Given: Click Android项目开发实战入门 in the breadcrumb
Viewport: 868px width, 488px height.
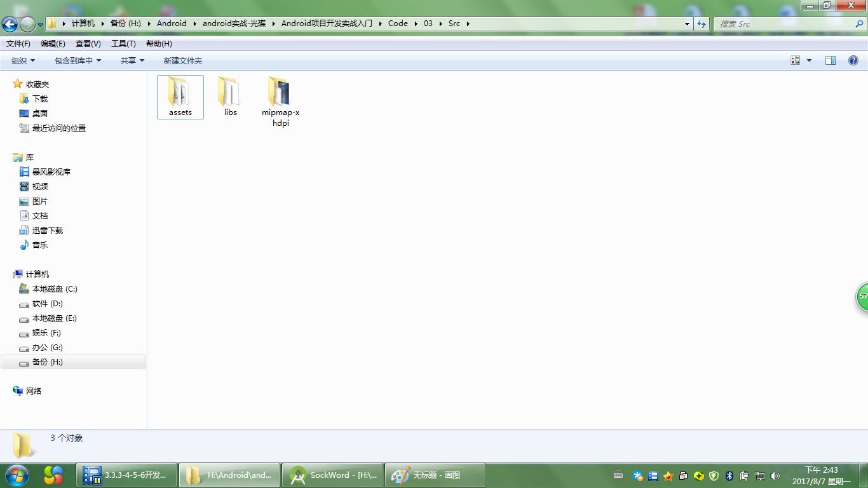Looking at the screenshot, I should coord(327,24).
